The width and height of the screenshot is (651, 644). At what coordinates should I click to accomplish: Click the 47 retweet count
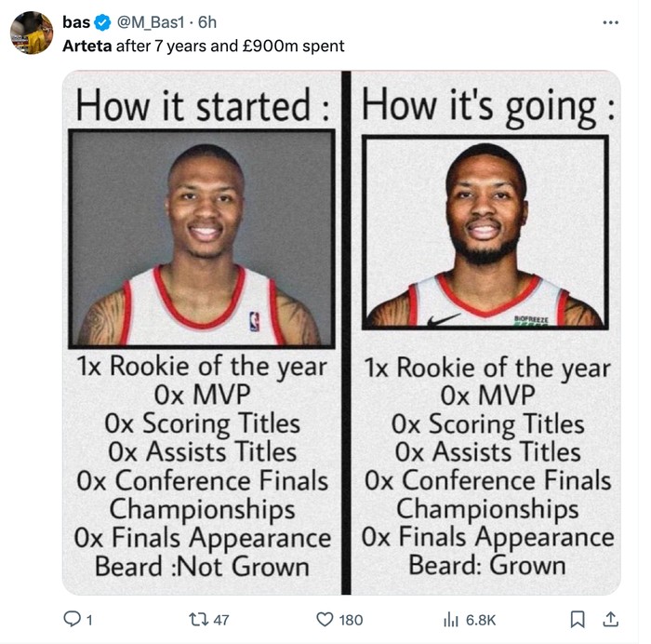tap(221, 620)
